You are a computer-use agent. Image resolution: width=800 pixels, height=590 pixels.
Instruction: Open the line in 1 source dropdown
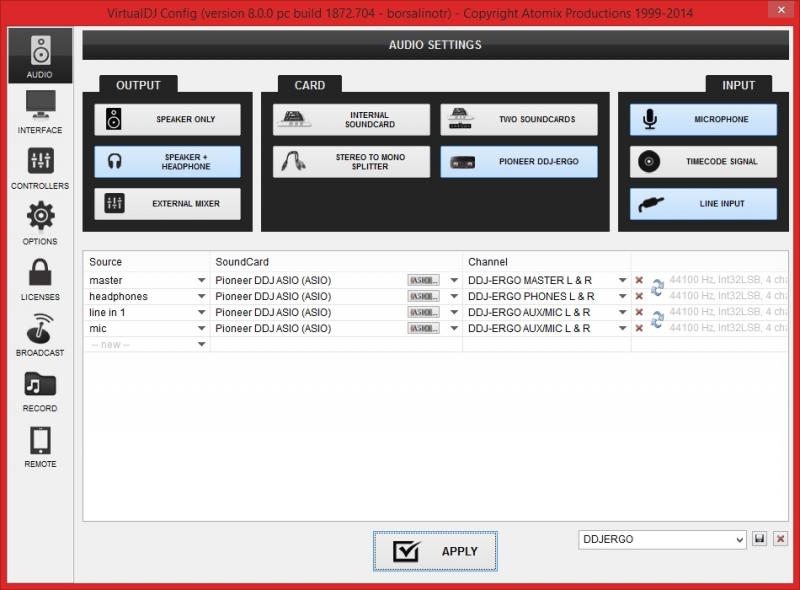(x=202, y=312)
